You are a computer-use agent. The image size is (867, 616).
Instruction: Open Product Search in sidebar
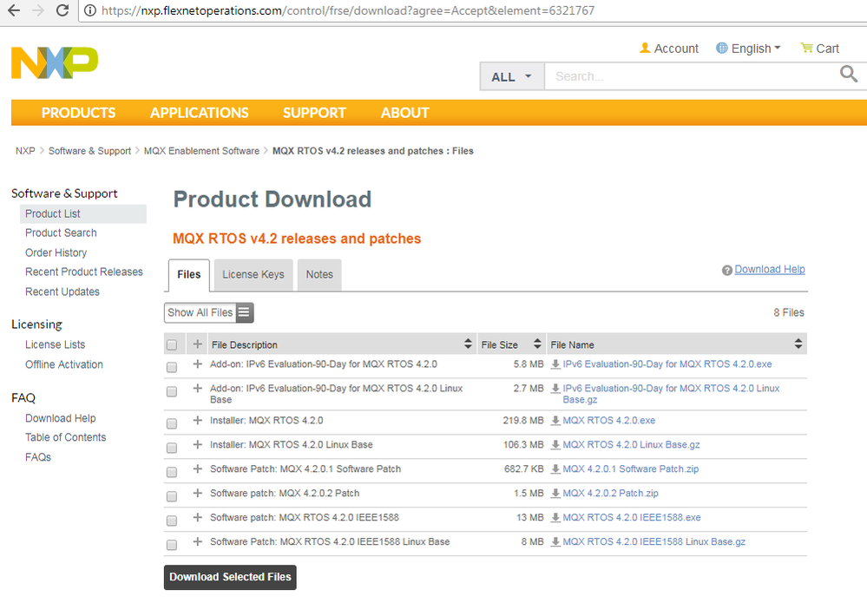click(x=61, y=233)
